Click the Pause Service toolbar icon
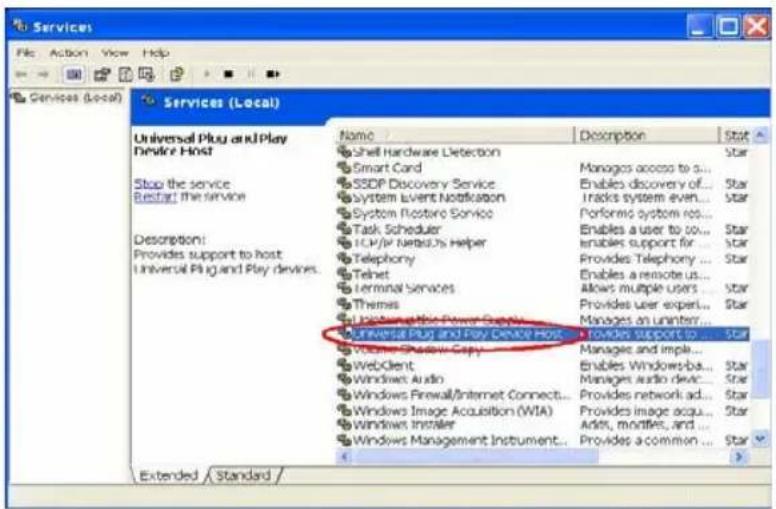 tap(251, 74)
